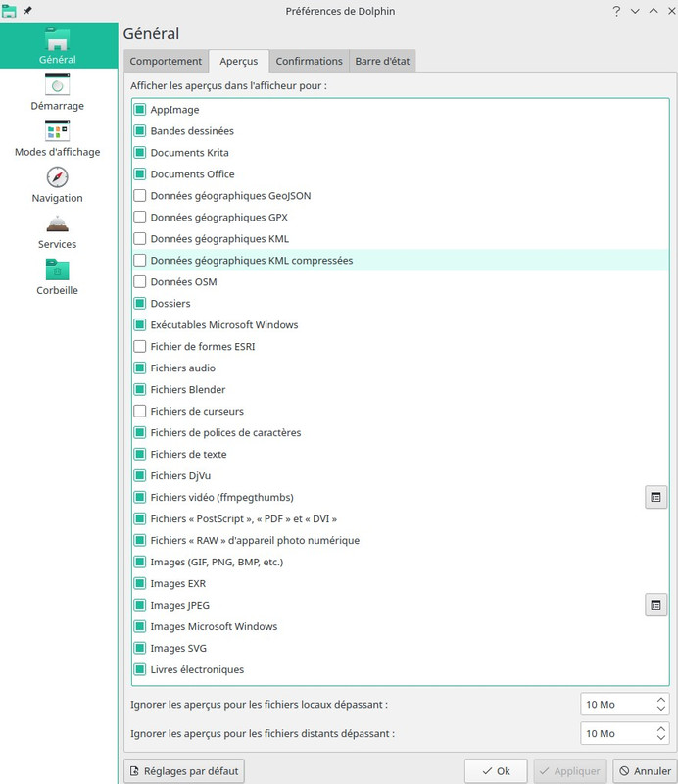678x784 pixels.
Task: Toggle the Dossiers preview checkbox
Action: point(140,303)
